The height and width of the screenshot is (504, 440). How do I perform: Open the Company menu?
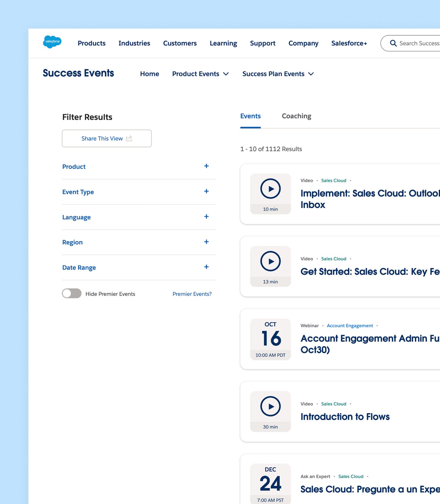coord(303,43)
